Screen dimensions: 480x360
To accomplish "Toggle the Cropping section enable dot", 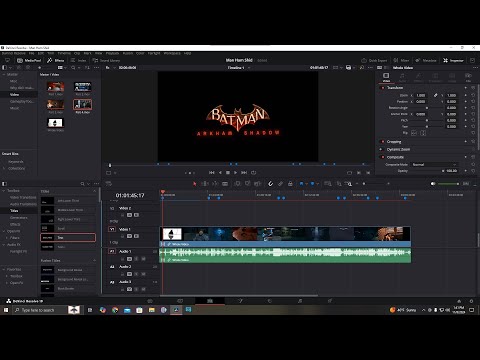I will 383,142.
